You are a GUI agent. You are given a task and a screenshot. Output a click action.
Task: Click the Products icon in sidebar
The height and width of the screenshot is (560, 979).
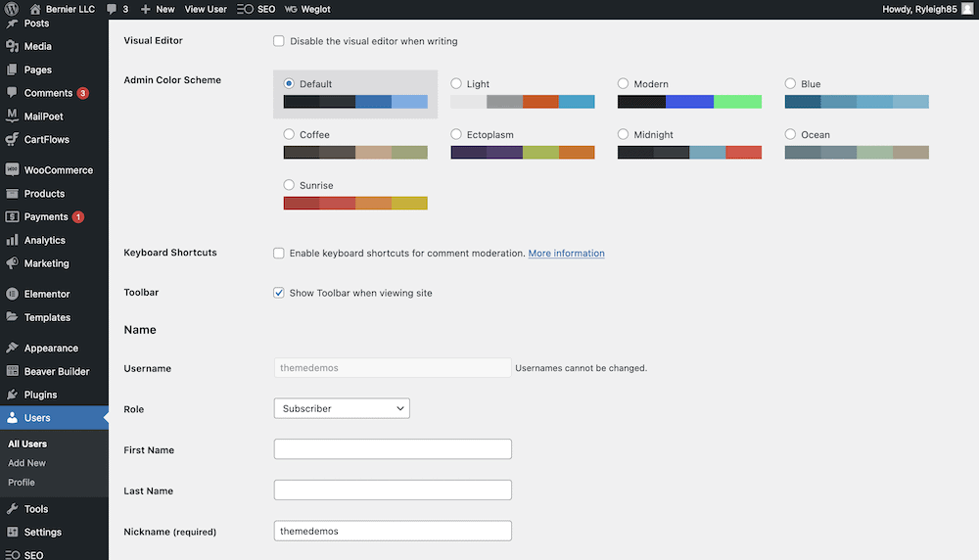(12, 194)
